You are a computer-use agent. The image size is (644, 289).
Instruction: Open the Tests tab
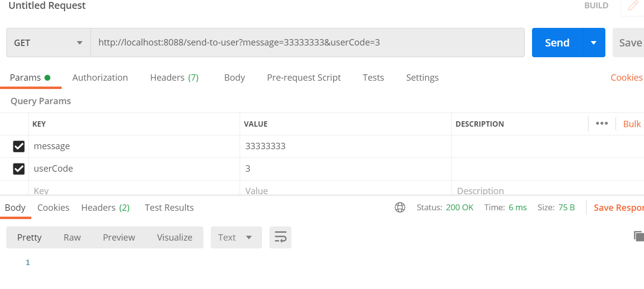coord(373,77)
